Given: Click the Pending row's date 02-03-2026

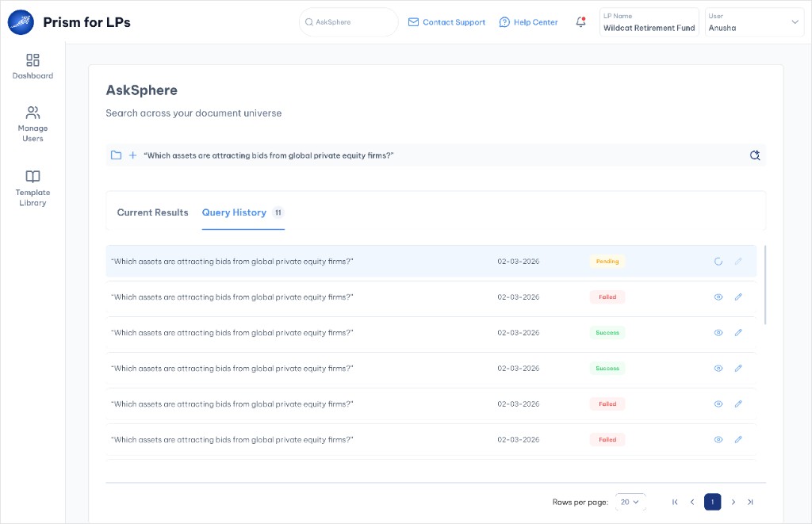Looking at the screenshot, I should pos(519,262).
